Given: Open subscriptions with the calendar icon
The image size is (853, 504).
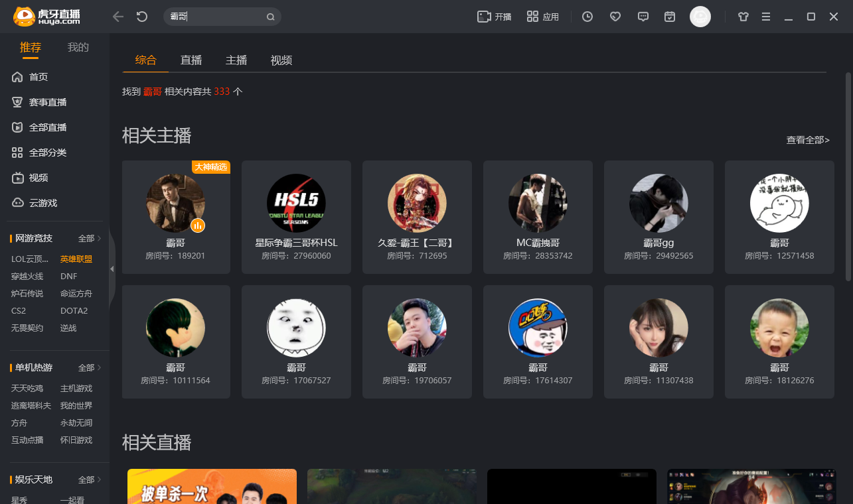Looking at the screenshot, I should pyautogui.click(x=669, y=17).
